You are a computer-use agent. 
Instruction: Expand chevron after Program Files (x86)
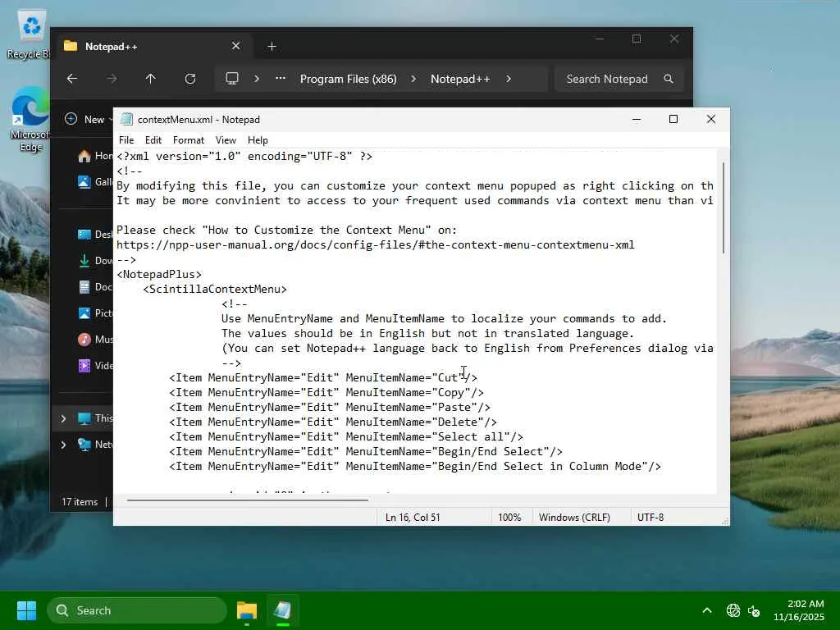[x=413, y=79]
